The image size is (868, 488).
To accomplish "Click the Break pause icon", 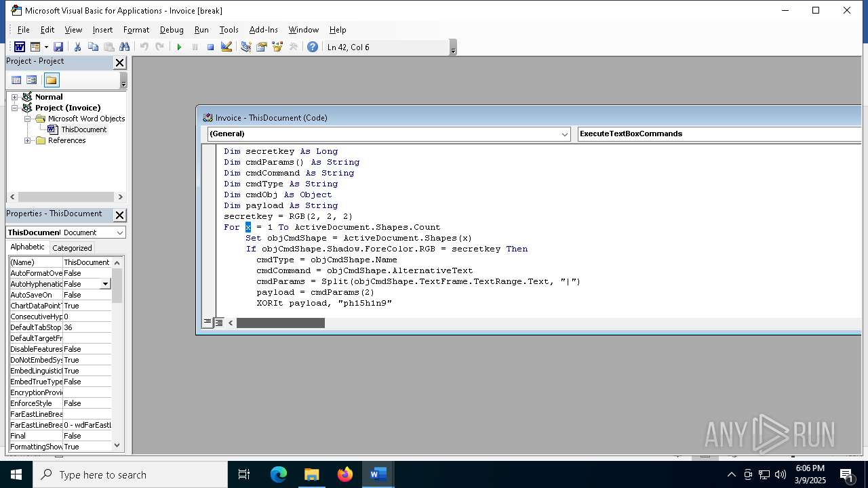I will tap(195, 47).
